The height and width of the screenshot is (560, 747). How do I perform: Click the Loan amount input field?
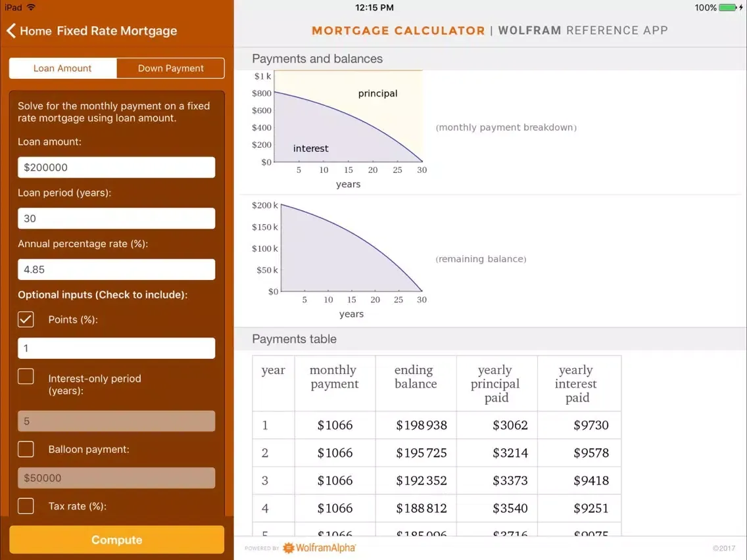tap(116, 167)
